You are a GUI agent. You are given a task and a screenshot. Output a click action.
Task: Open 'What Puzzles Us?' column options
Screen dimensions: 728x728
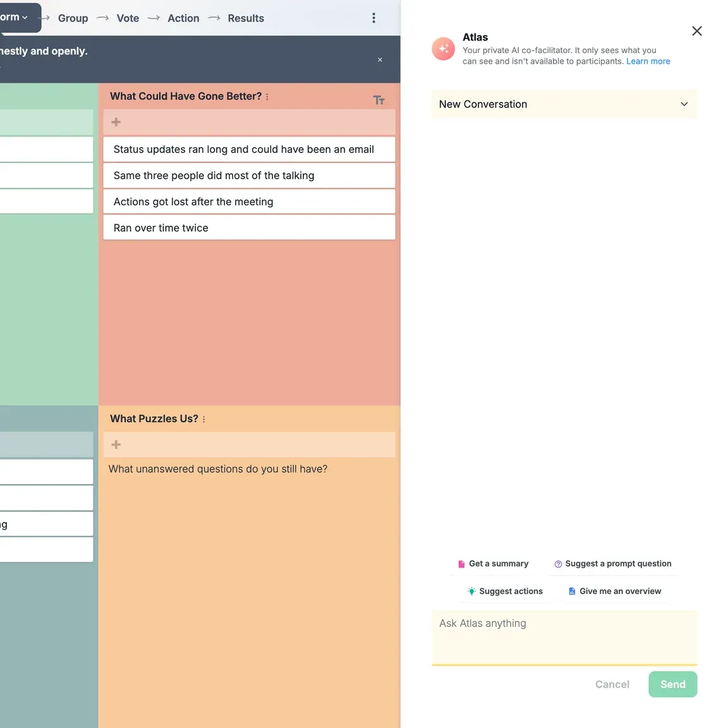point(204,419)
